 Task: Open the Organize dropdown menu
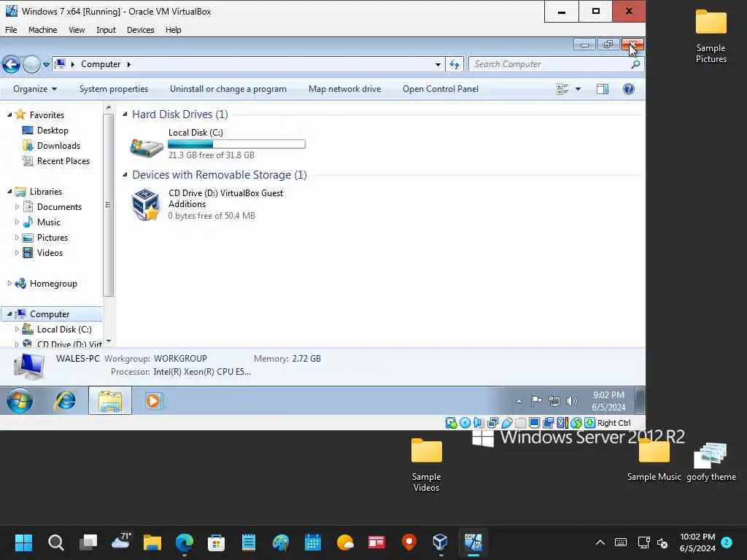coord(35,89)
